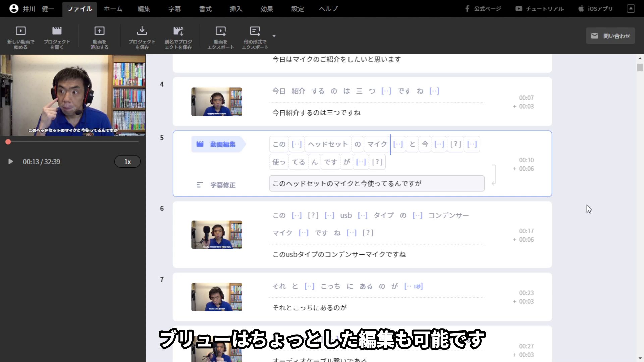644x362 pixels.
Task: Click the 動画編集 label in clip 5
Action: [218, 144]
